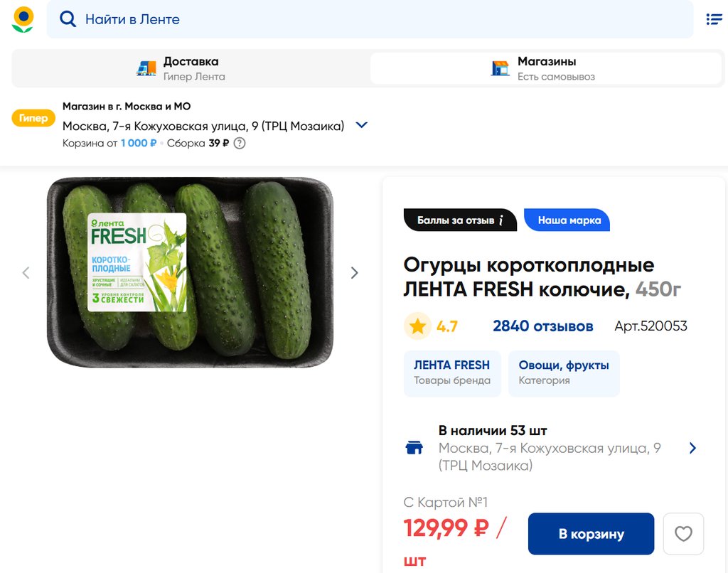Open ЛЕНТА FRESH brand products

coord(451,373)
